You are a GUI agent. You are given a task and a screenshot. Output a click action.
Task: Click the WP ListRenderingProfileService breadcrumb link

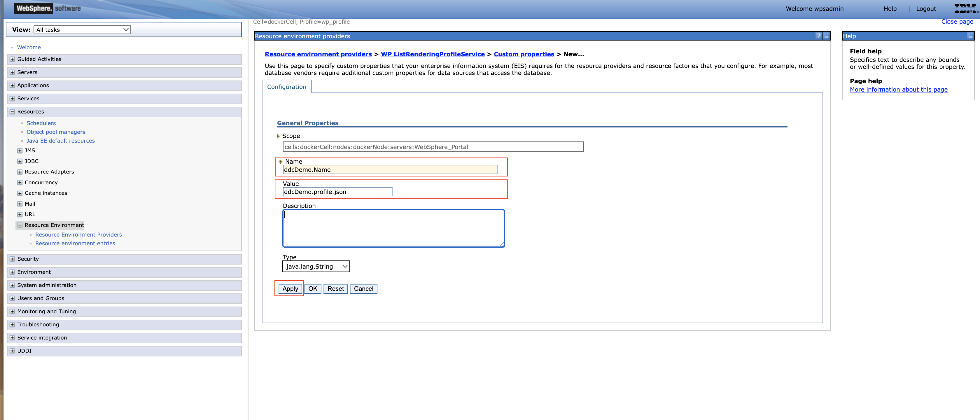(433, 54)
